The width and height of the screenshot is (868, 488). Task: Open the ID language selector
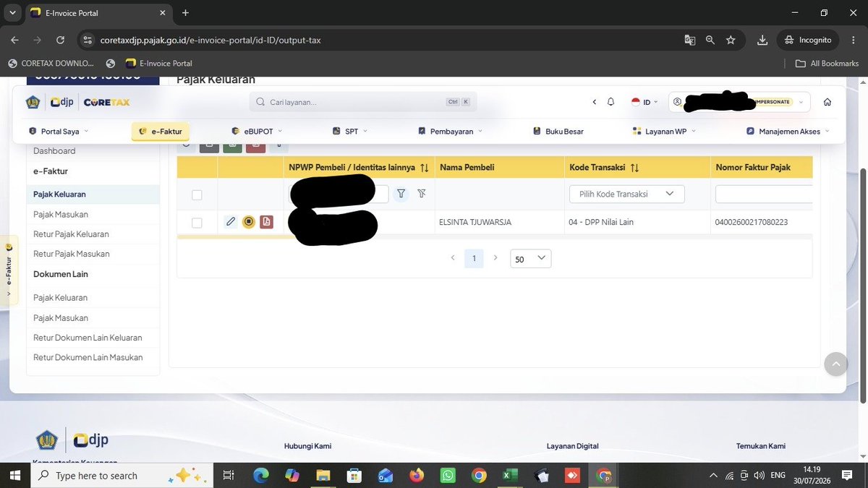(644, 102)
